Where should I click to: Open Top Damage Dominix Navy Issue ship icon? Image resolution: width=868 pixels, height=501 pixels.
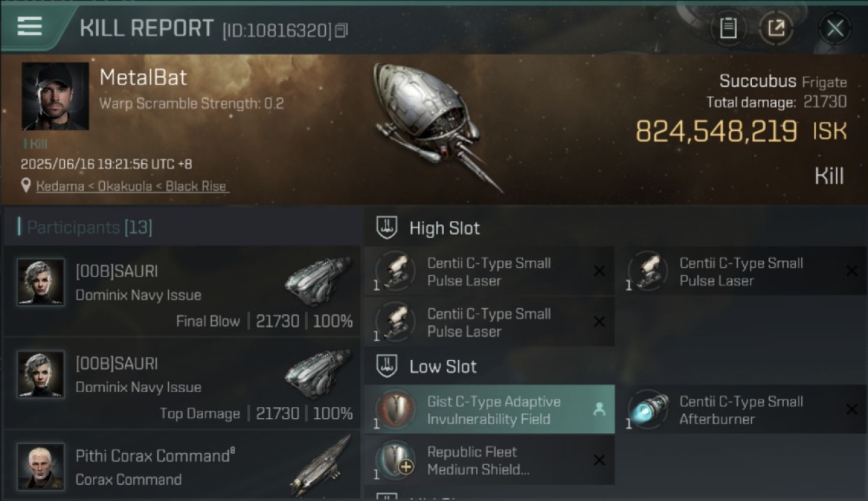click(x=318, y=374)
